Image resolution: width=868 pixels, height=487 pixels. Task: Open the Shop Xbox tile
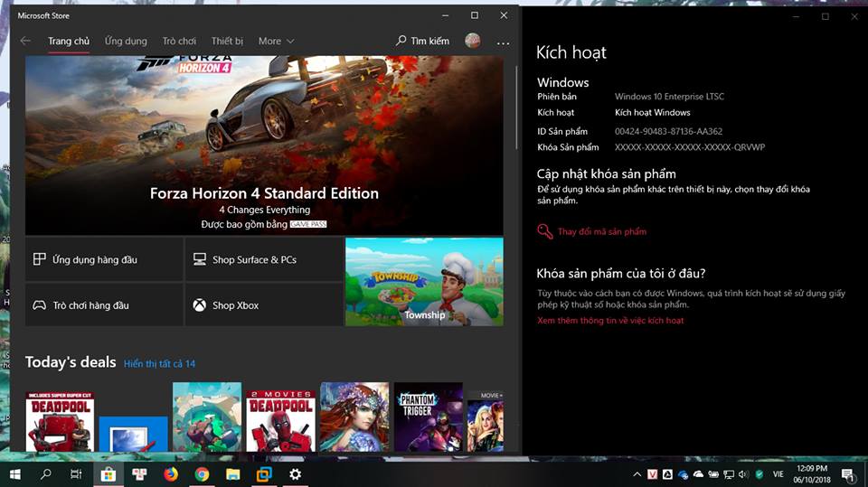[264, 304]
